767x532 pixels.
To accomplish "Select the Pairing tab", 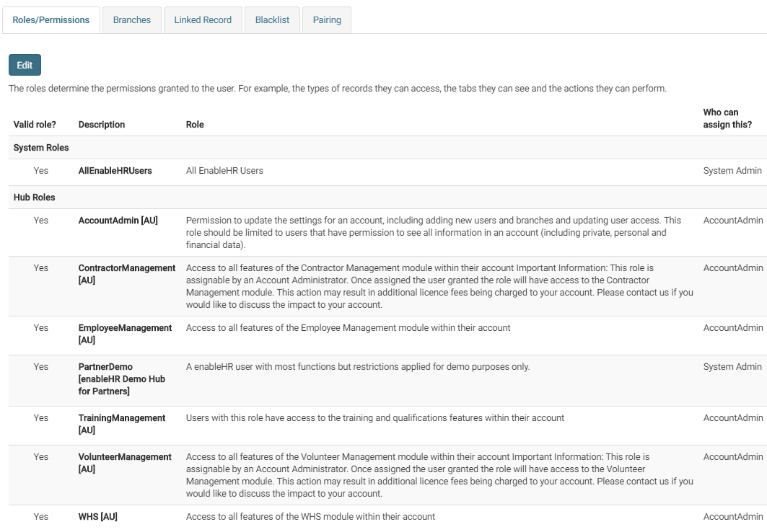I will click(327, 20).
